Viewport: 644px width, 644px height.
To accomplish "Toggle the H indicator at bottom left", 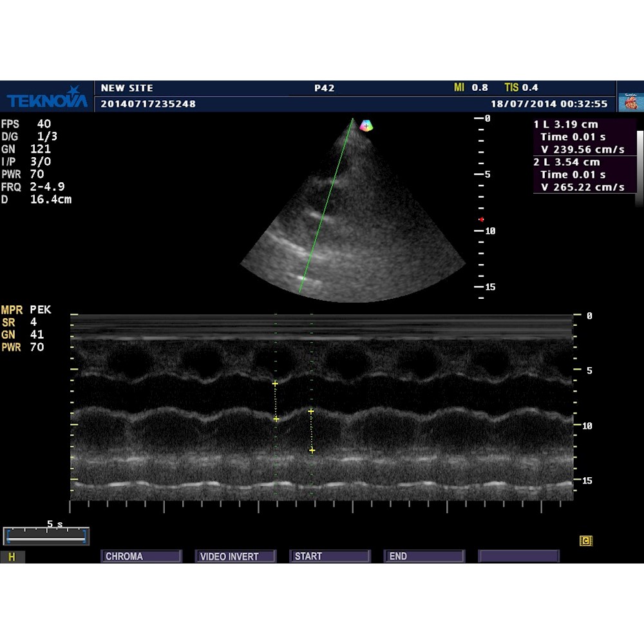I will click(x=12, y=557).
